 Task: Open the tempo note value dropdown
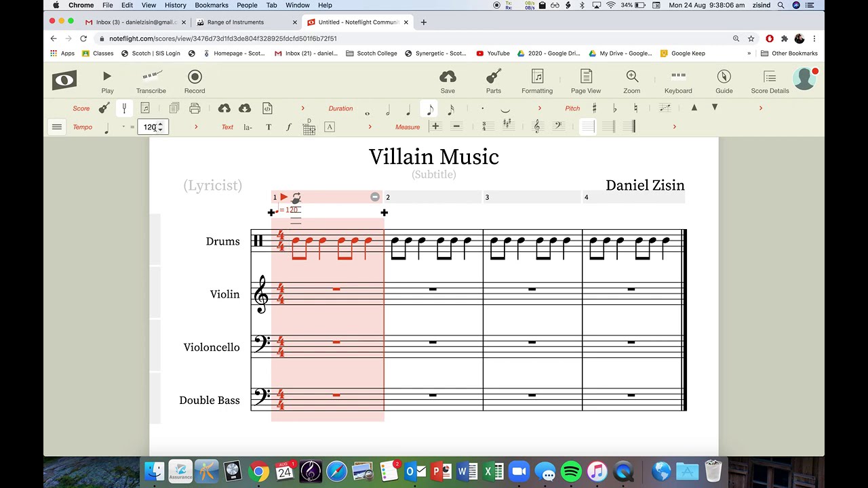point(123,127)
